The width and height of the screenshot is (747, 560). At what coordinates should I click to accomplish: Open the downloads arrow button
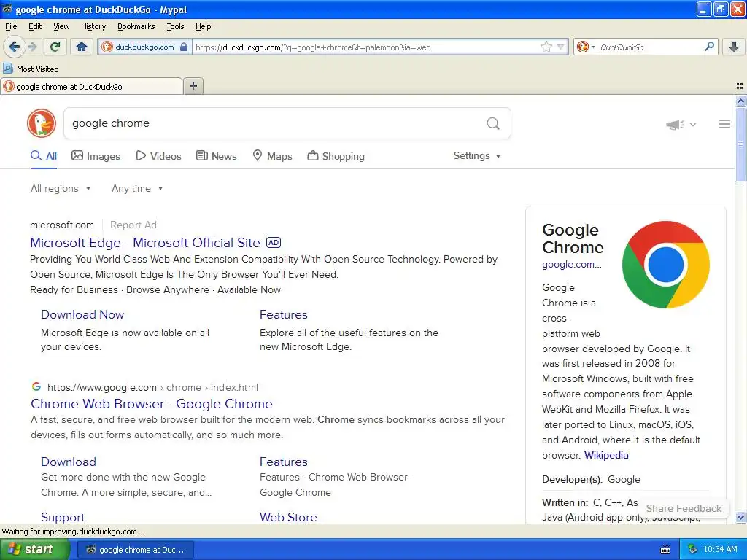pyautogui.click(x=734, y=47)
